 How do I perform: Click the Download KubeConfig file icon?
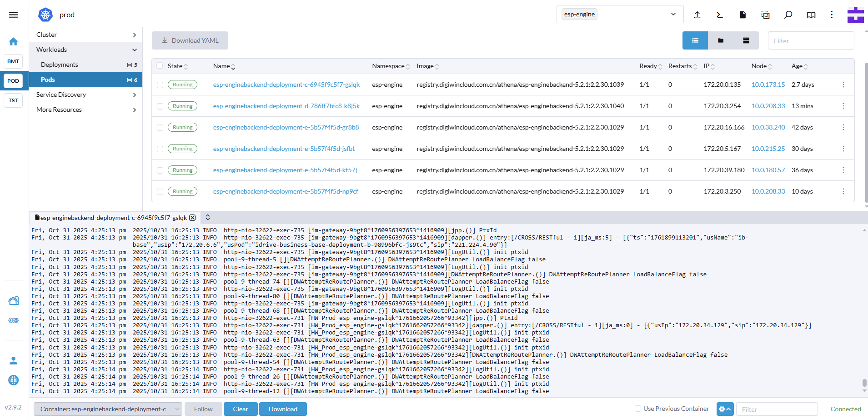tap(743, 15)
